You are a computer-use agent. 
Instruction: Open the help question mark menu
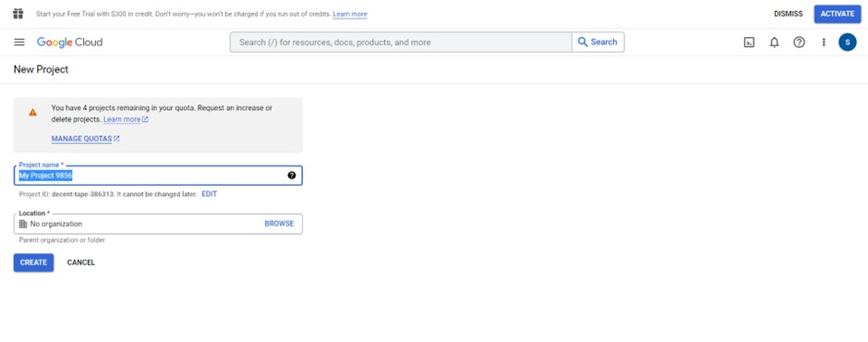(x=800, y=43)
